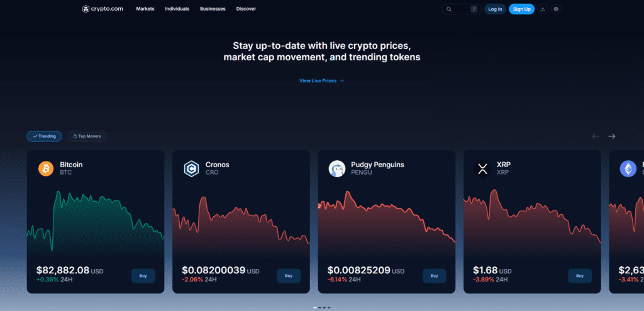This screenshot has height=311, width=644.
Task: Select the Trending tab
Action: pos(45,136)
